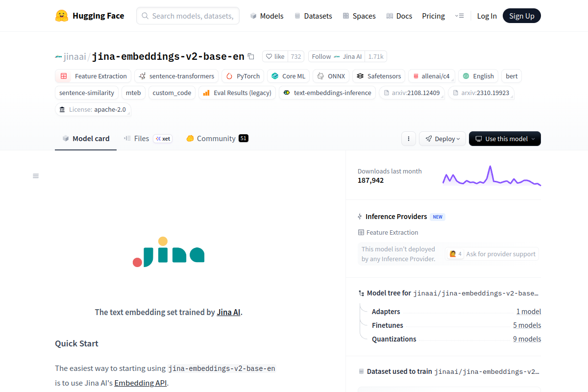
Task: Click the text-embeddings-inference tag
Action: pyautogui.click(x=327, y=93)
